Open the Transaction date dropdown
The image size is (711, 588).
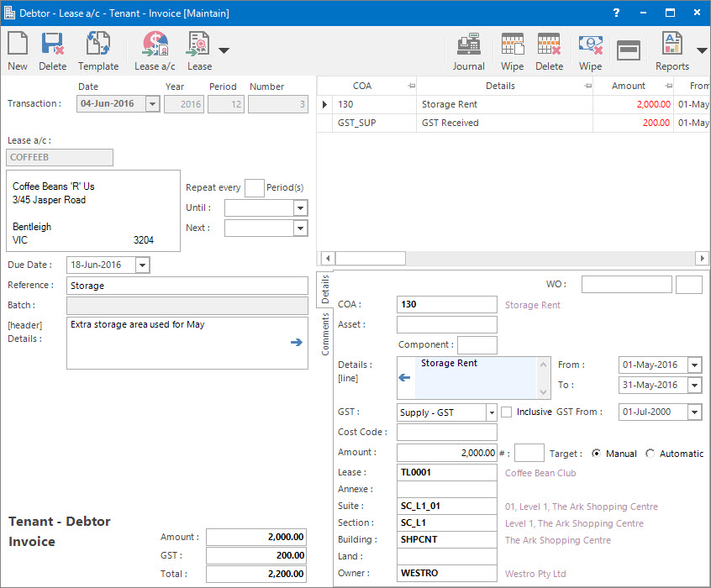pos(153,104)
